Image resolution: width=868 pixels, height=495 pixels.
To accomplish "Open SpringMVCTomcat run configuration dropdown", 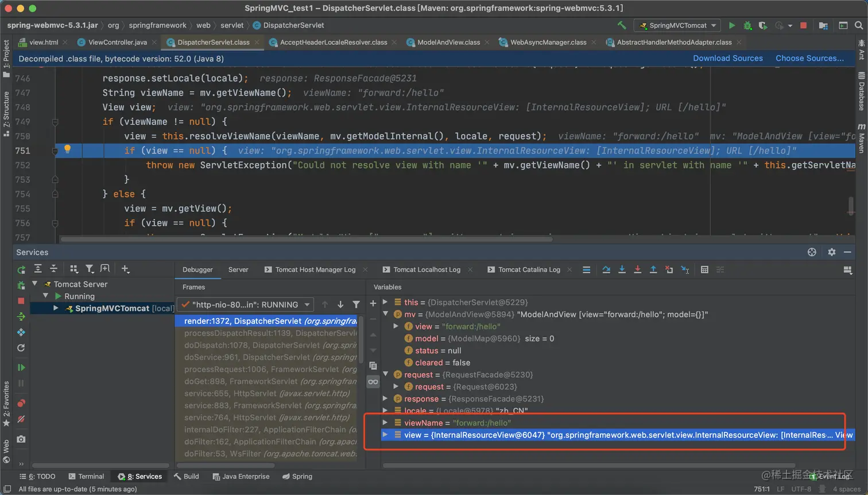I will coord(677,25).
